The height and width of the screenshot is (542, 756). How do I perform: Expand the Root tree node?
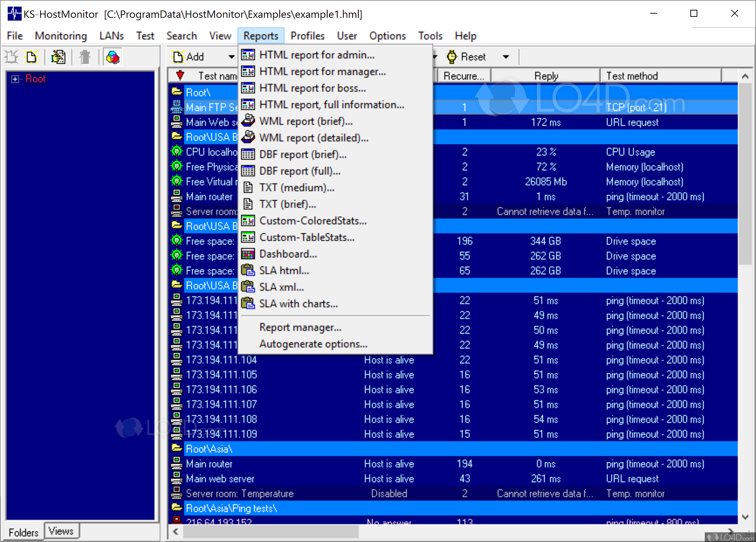(x=15, y=79)
